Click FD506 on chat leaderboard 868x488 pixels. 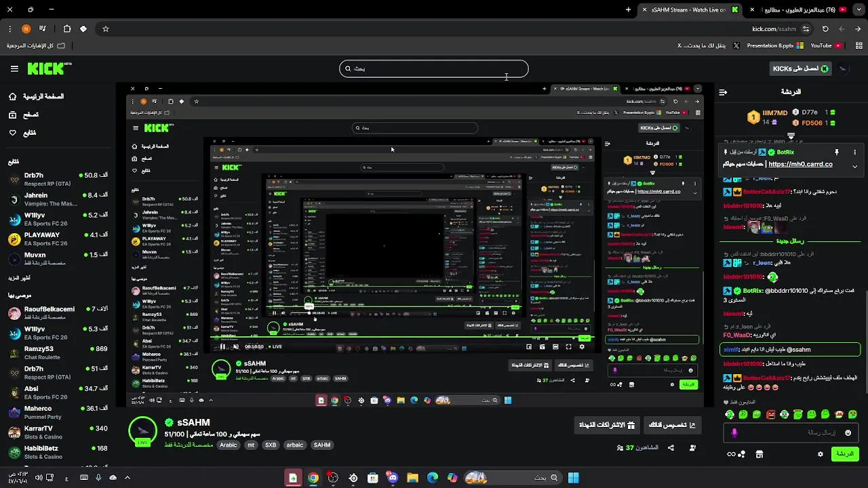click(812, 123)
